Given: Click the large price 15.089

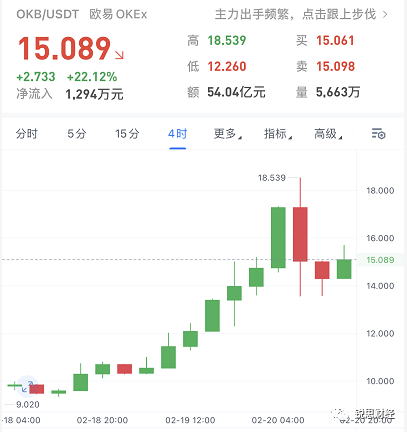Looking at the screenshot, I should (64, 49).
